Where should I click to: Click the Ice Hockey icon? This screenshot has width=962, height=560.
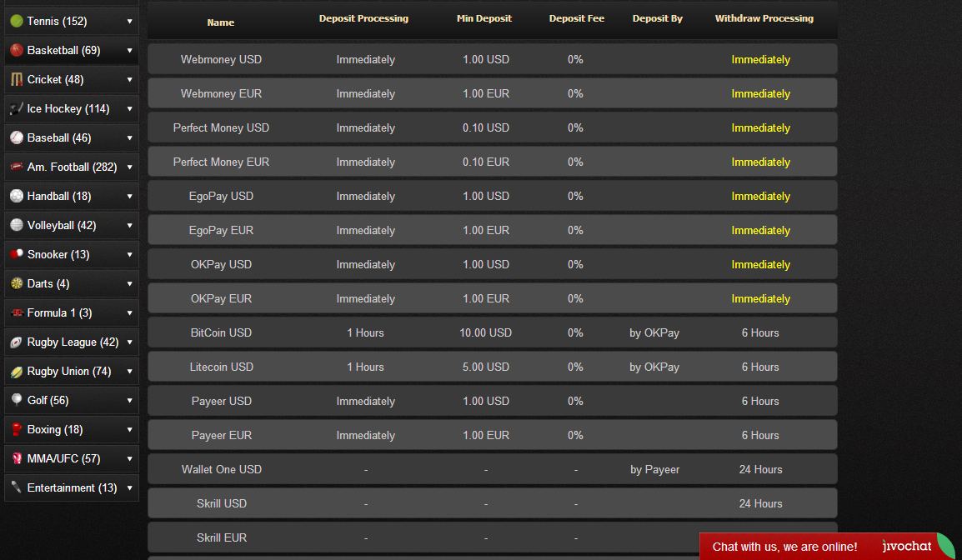[x=17, y=108]
